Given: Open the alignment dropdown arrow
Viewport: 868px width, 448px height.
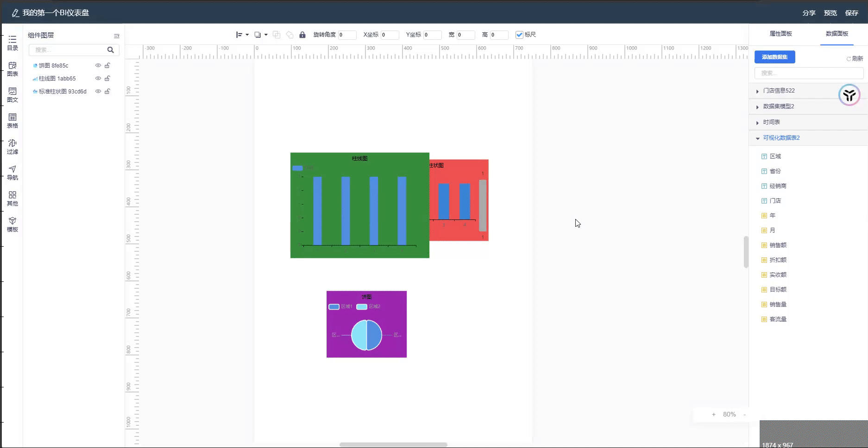Looking at the screenshot, I should tap(247, 35).
